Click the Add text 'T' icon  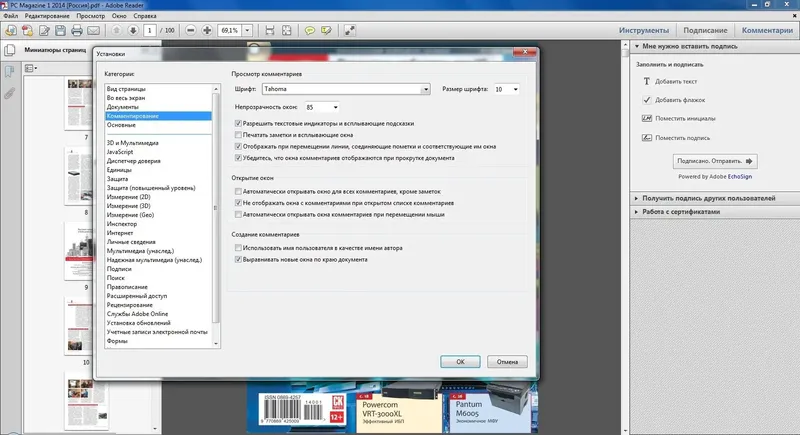[x=646, y=81]
